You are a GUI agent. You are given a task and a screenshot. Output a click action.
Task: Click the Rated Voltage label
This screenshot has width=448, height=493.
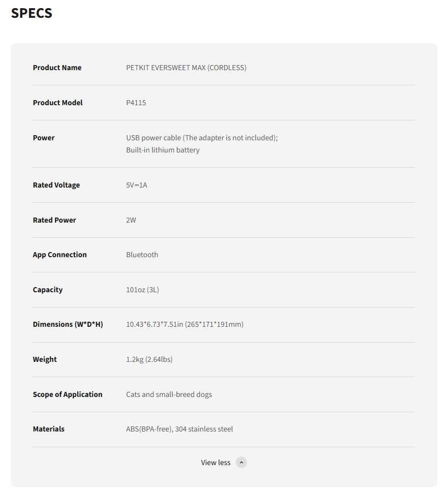tap(56, 185)
